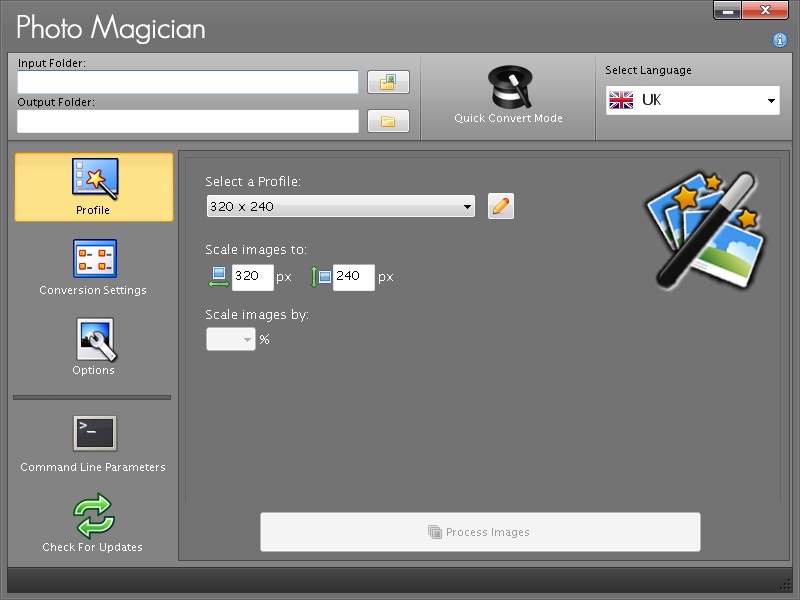Click the 'Scale images to:' label
This screenshot has width=800, height=600.
[256, 249]
